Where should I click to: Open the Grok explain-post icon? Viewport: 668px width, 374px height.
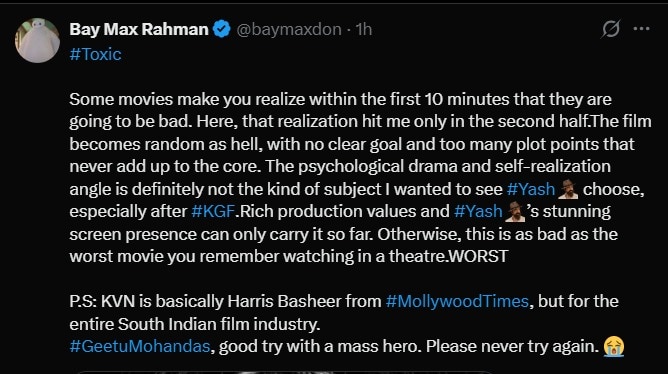point(610,29)
